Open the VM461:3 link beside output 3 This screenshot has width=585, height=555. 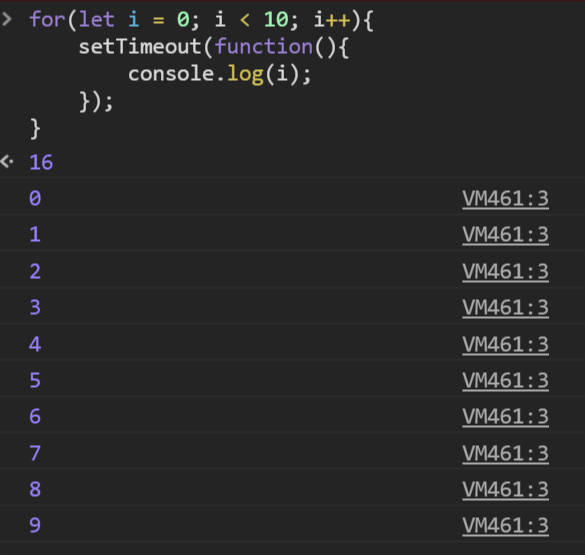pyautogui.click(x=505, y=307)
